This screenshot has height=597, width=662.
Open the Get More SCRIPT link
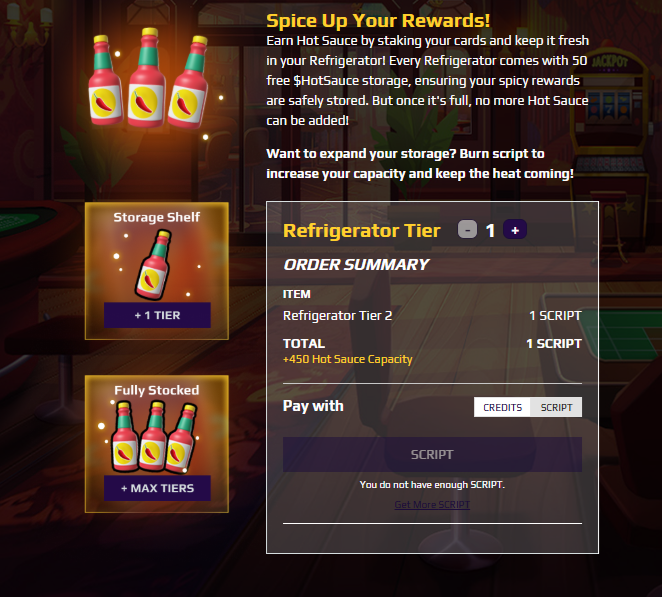coord(432,505)
